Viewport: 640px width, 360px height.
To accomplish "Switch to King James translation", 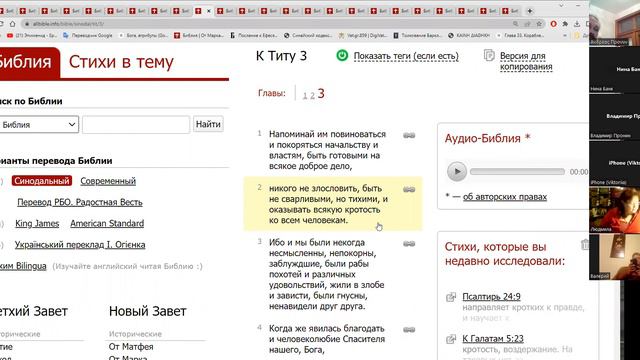I will pyautogui.click(x=37, y=223).
